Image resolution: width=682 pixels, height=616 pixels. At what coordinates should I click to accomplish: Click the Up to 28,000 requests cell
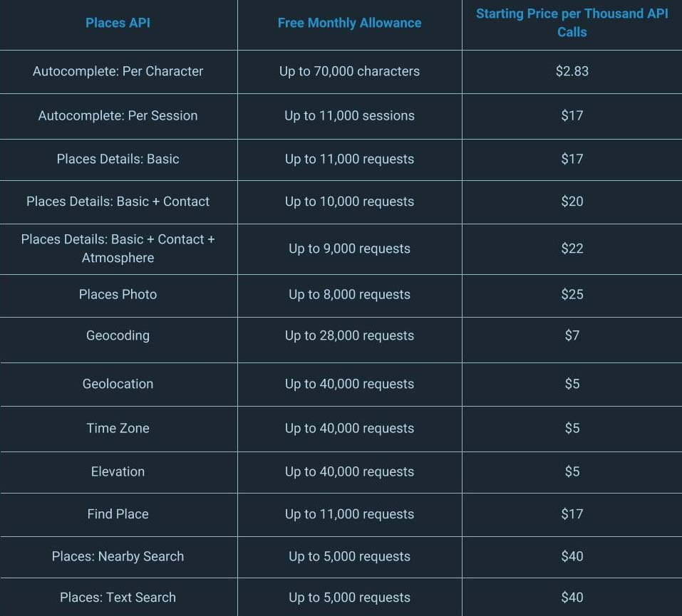tap(349, 335)
